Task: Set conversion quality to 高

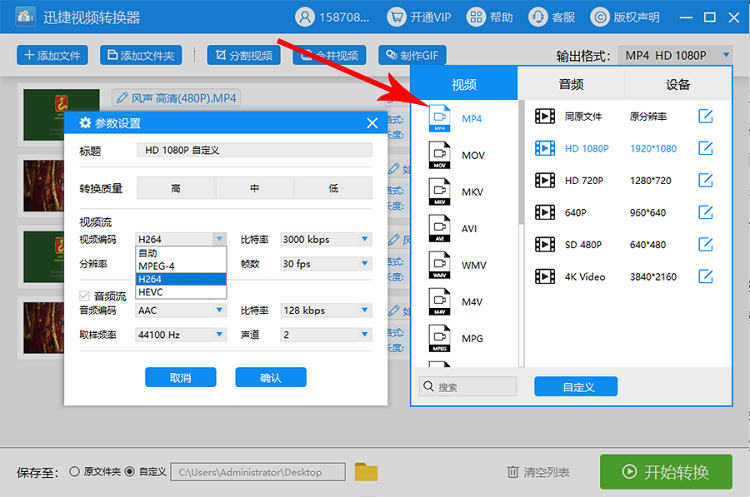Action: 176,188
